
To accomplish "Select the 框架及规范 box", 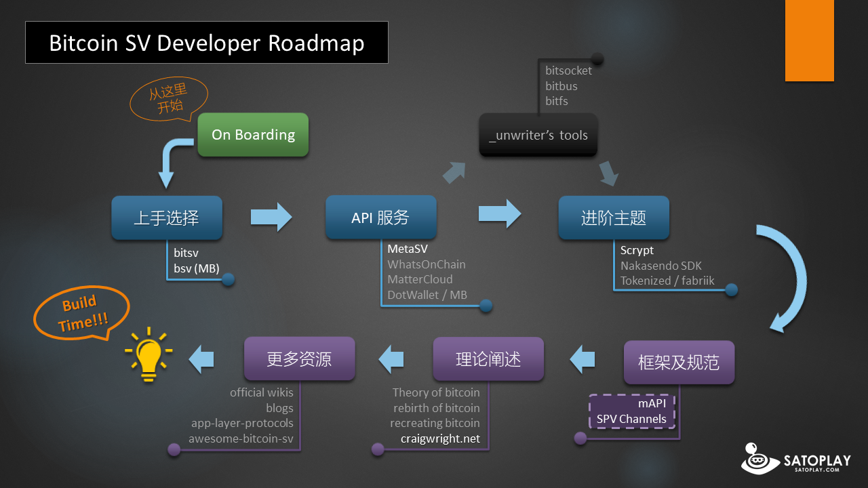I will point(679,363).
